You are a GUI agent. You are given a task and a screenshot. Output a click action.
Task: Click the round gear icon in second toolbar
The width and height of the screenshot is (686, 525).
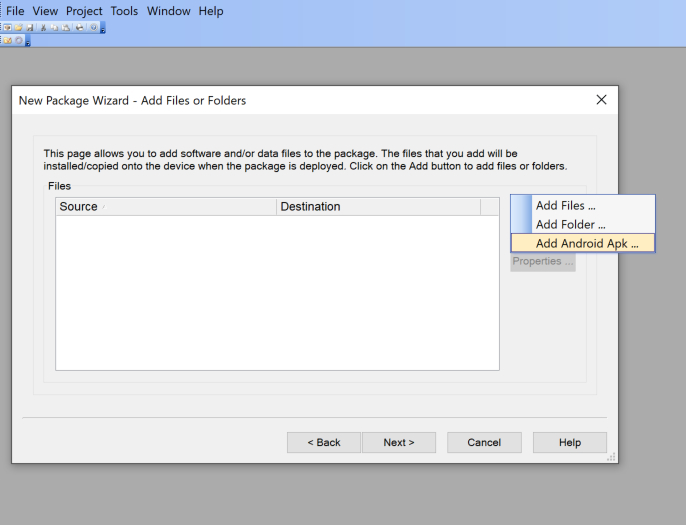(19, 40)
